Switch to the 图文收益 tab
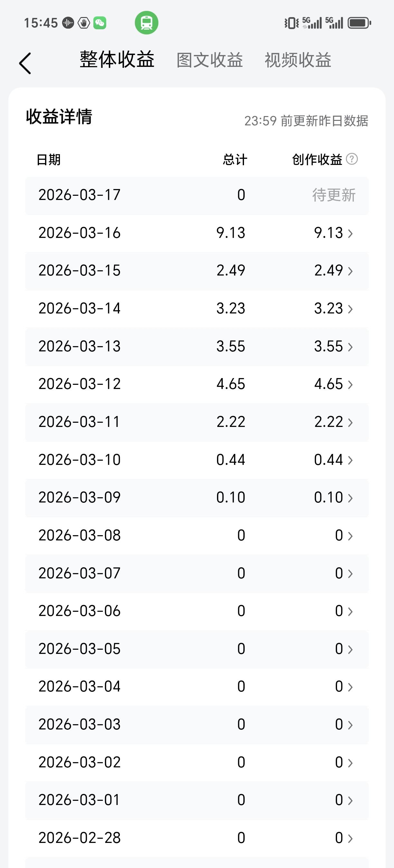This screenshot has width=394, height=868. tap(210, 60)
